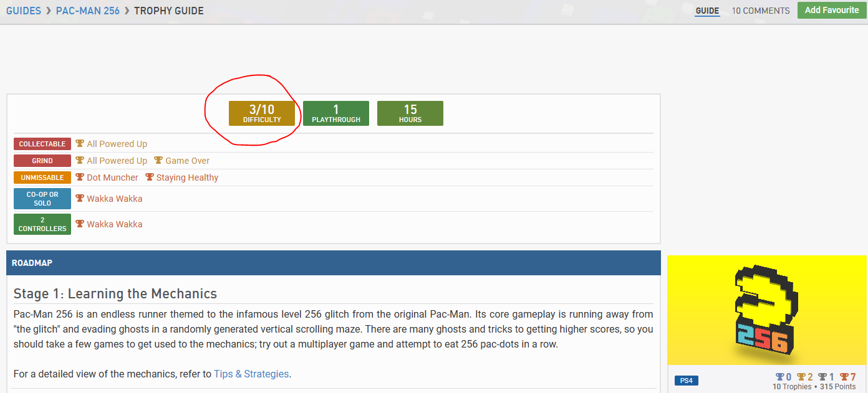Switch to the GUIDE tab
This screenshot has width=868, height=393.
[707, 11]
